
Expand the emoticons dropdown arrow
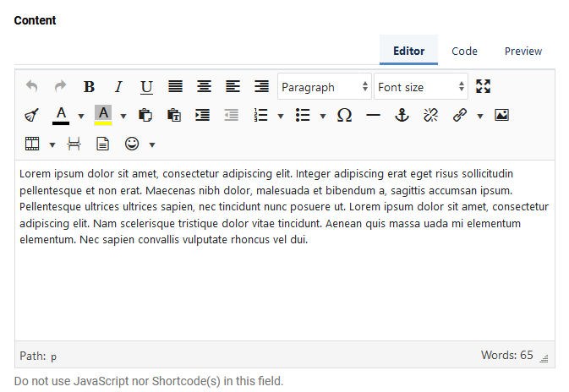click(x=152, y=144)
